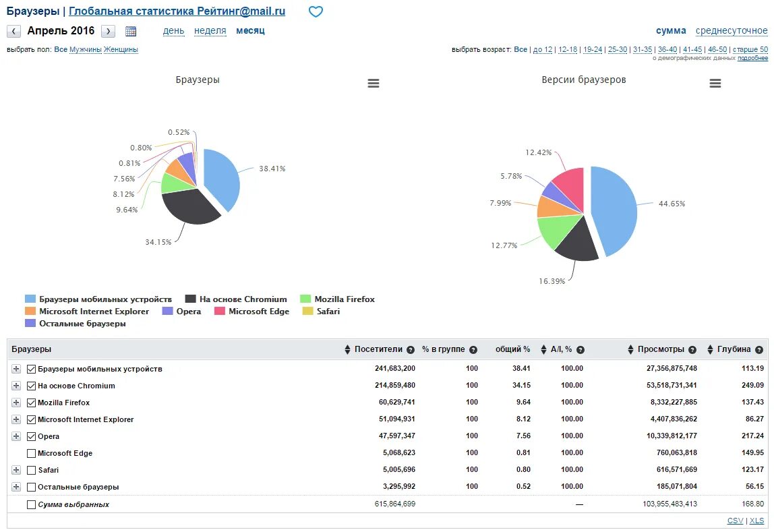Expand На основе Chromium row
The height and width of the screenshot is (532, 774).
tap(16, 386)
